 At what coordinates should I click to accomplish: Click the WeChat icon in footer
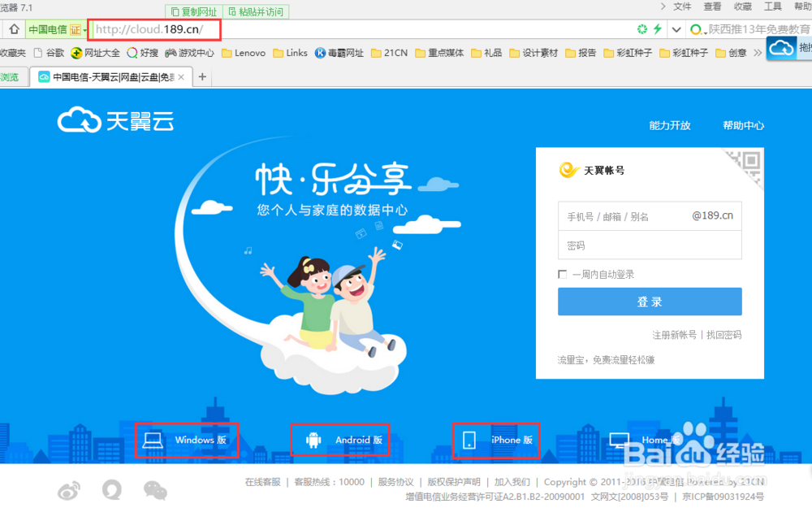tap(155, 490)
